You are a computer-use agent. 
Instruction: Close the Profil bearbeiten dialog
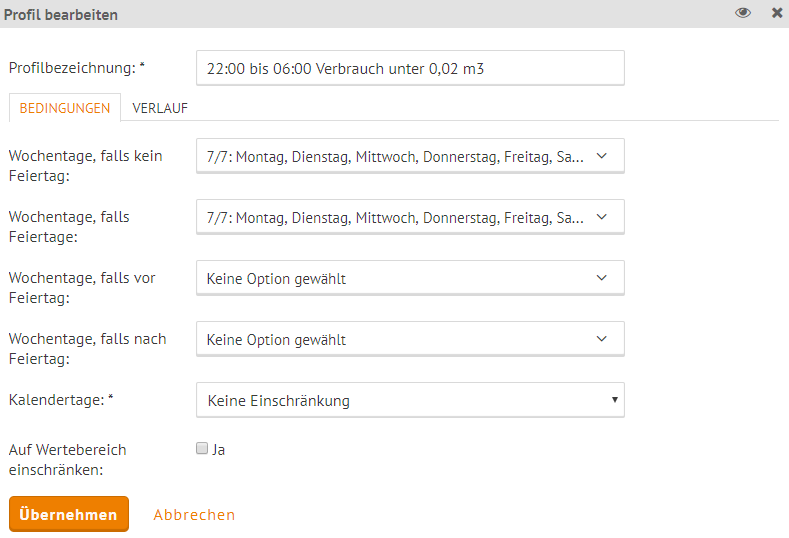click(x=777, y=13)
